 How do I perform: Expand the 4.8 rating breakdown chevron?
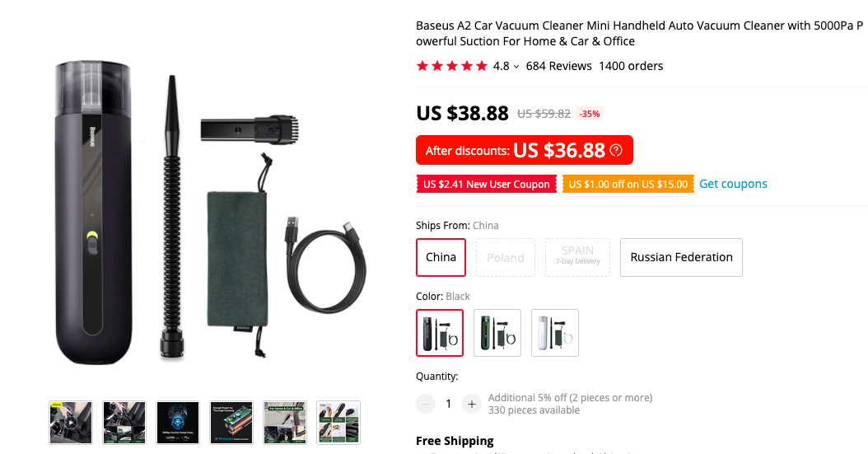[x=516, y=67]
